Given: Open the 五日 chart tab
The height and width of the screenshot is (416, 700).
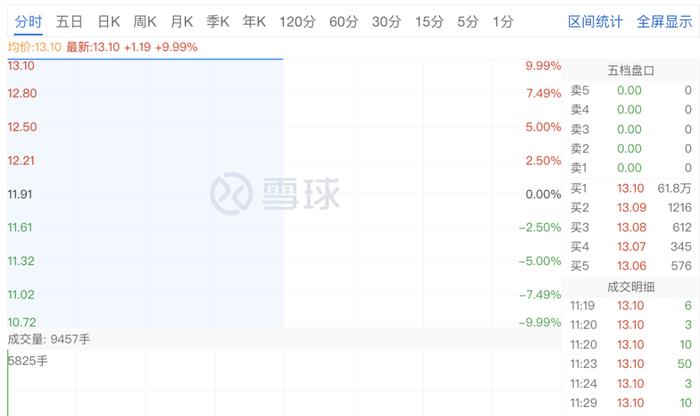Looking at the screenshot, I should [x=70, y=21].
